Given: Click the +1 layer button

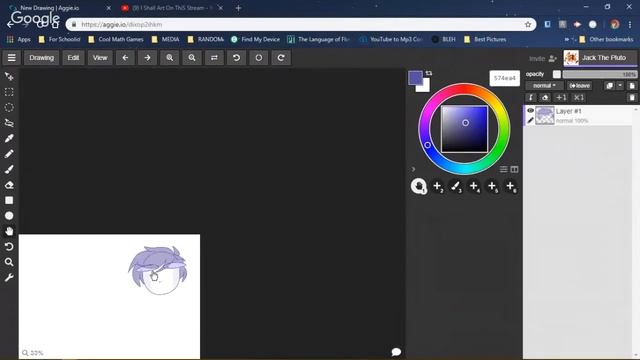Looking at the screenshot, I should [x=562, y=97].
